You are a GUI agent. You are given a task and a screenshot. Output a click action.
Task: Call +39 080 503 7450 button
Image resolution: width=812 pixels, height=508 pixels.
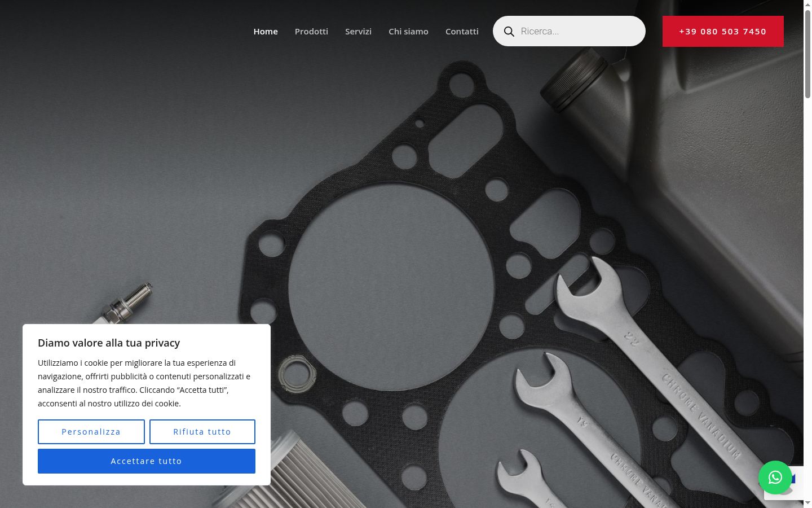coord(723,31)
